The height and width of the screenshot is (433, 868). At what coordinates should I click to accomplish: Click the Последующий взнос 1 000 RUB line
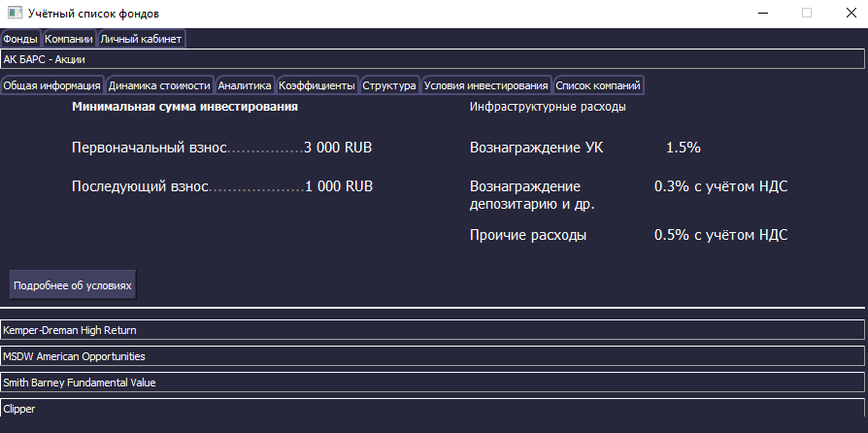222,186
